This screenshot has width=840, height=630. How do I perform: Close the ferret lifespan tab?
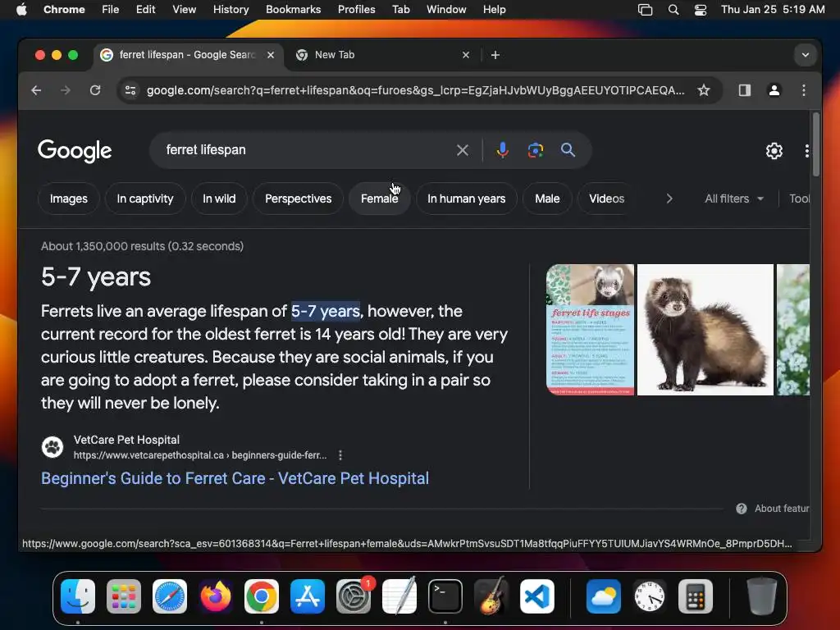271,55
